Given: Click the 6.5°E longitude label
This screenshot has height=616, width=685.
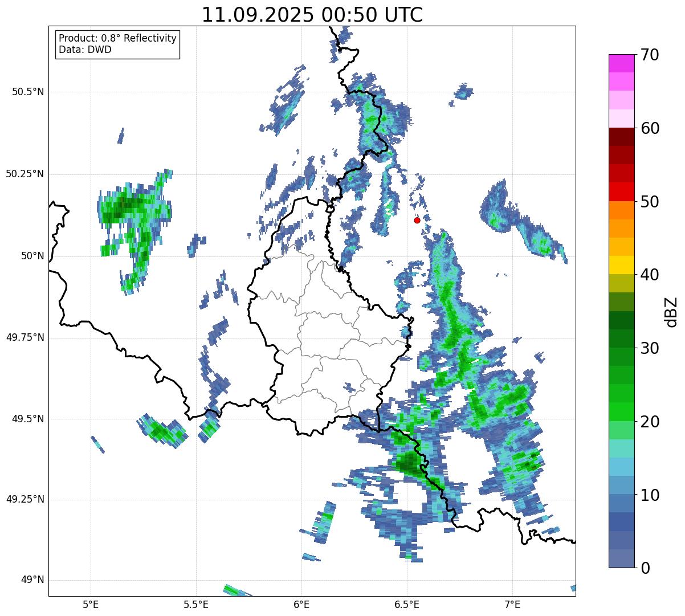Looking at the screenshot, I should coord(407,604).
